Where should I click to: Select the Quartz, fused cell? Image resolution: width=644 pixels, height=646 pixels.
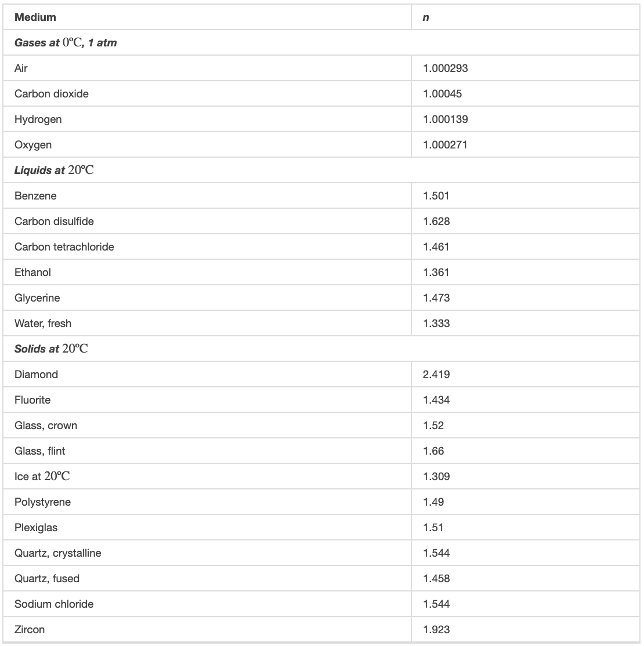pyautogui.click(x=47, y=579)
